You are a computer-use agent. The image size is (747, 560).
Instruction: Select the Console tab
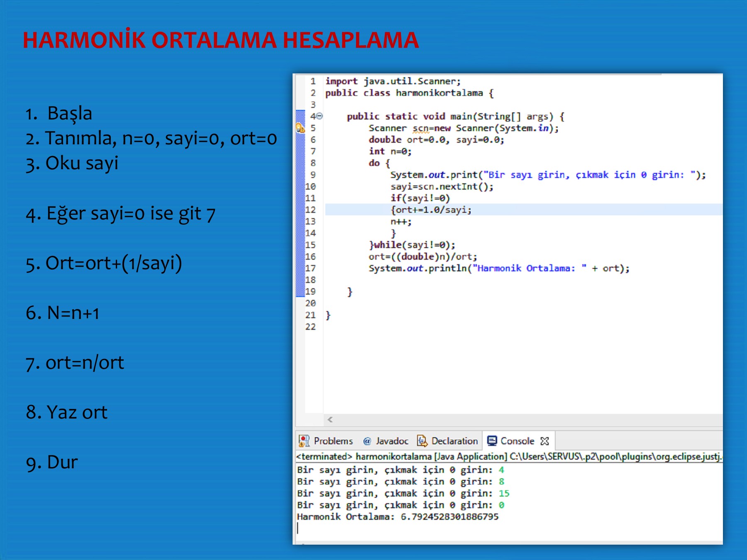point(517,441)
